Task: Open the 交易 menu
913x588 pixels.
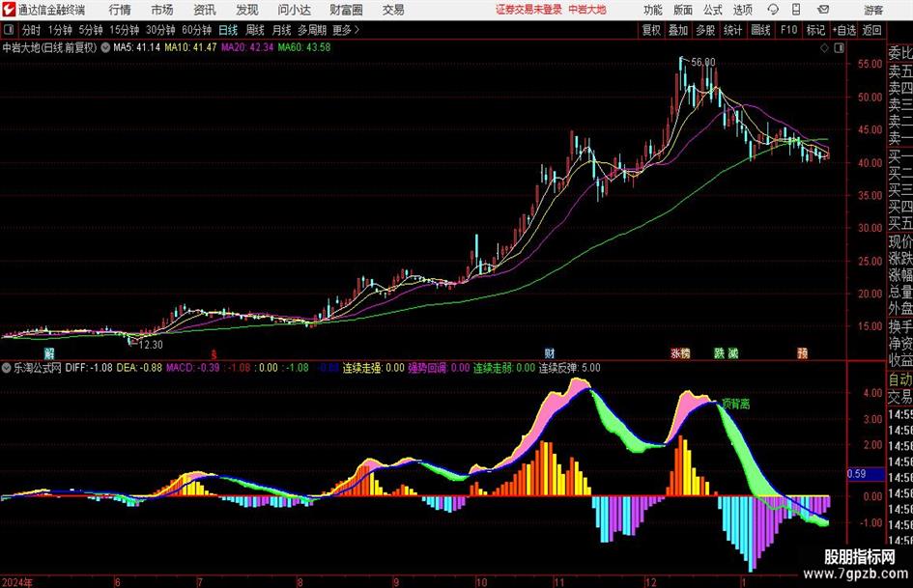Action: pyautogui.click(x=393, y=10)
